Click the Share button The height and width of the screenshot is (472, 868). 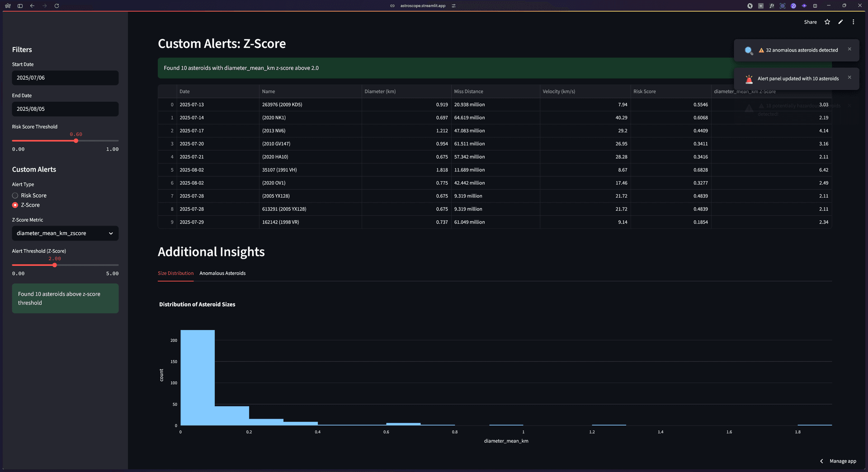810,22
